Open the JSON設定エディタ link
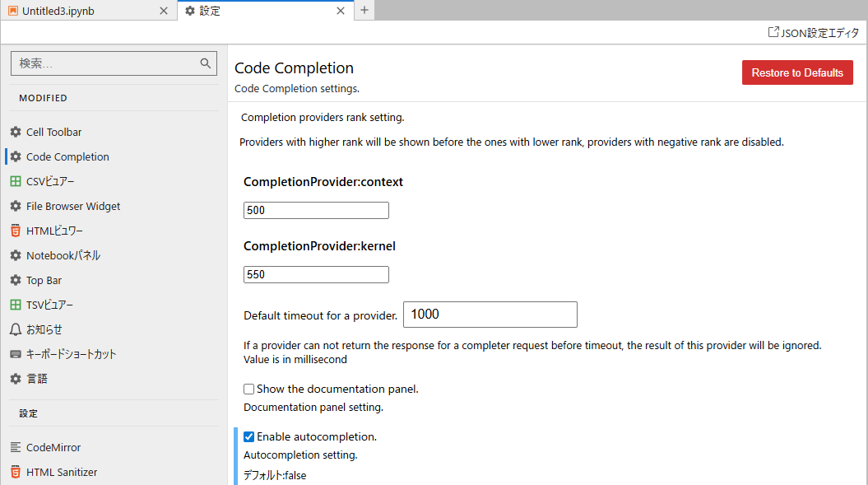868x485 pixels. click(813, 32)
